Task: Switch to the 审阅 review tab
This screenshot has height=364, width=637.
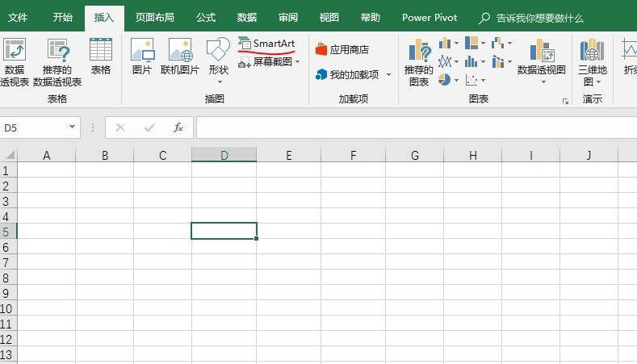Action: point(288,18)
